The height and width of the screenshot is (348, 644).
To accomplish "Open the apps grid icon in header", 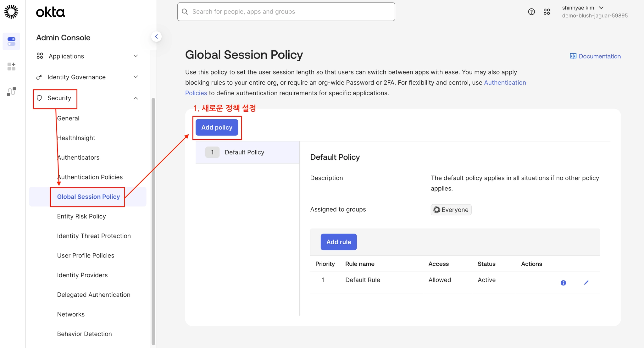I will tap(547, 12).
